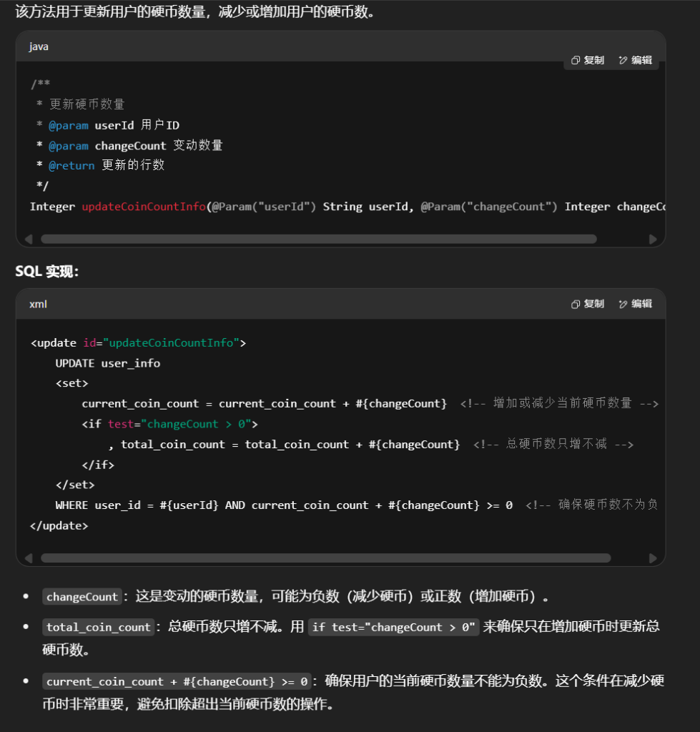This screenshot has width=700, height=732.
Task: Click the @return annotation in Java comment
Action: click(x=72, y=165)
